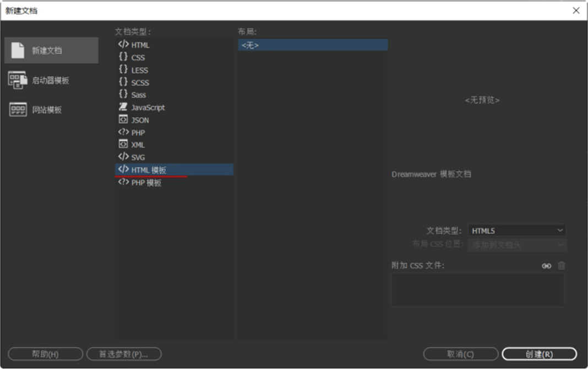This screenshot has width=588, height=369.
Task: Choose SCSS from the document type list
Action: pos(140,82)
